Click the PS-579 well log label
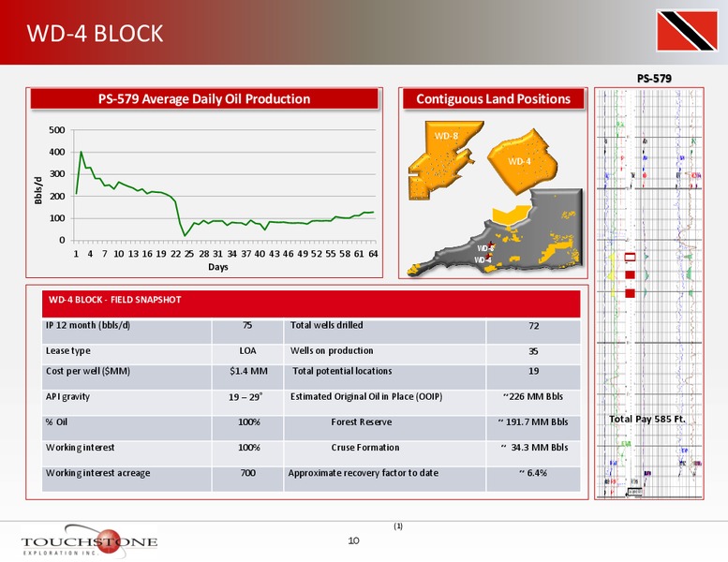This screenshot has height=562, width=728. [654, 79]
